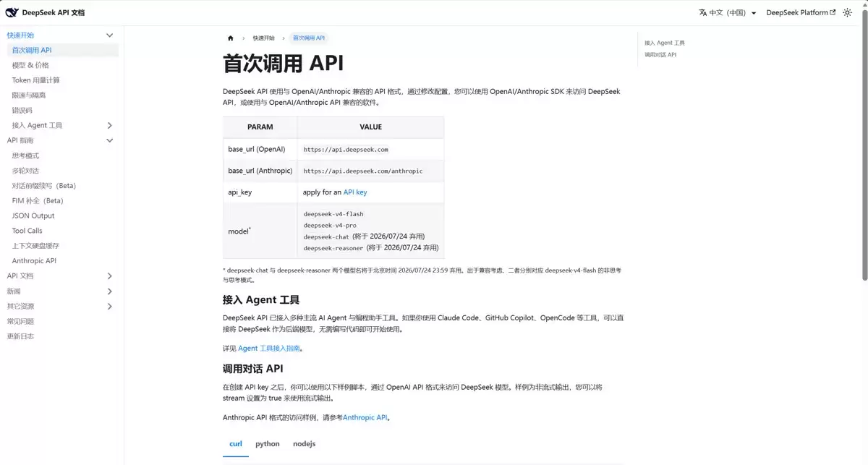Viewport: 868px width, 465px height.
Task: Click the 快速开始 breadcrumb item
Action: 263,38
